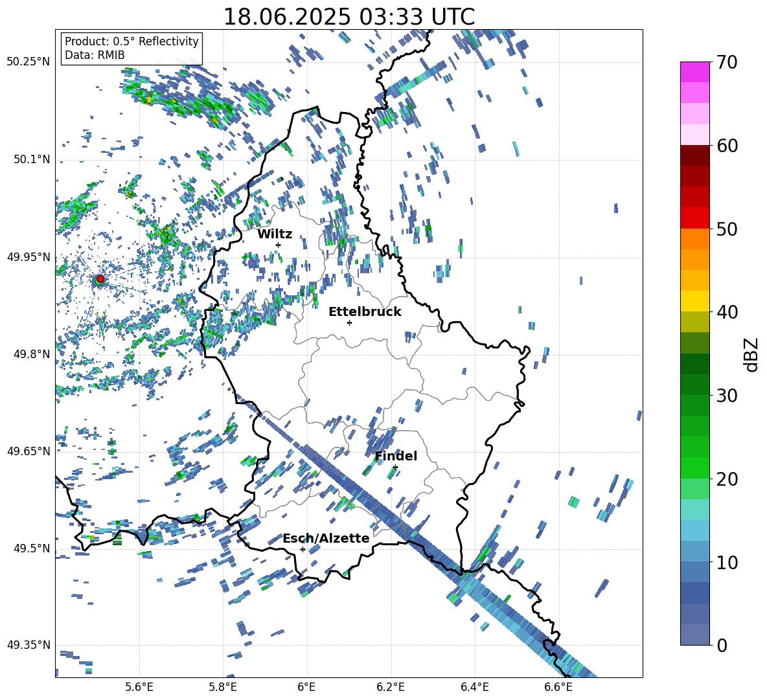The width and height of the screenshot is (767, 700).
Task: Click the Data: RMIB text
Action: coord(95,55)
